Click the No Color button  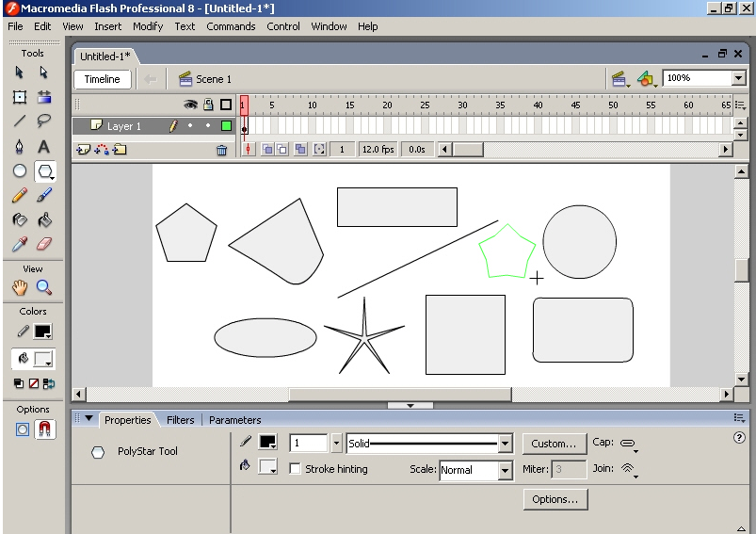33,384
